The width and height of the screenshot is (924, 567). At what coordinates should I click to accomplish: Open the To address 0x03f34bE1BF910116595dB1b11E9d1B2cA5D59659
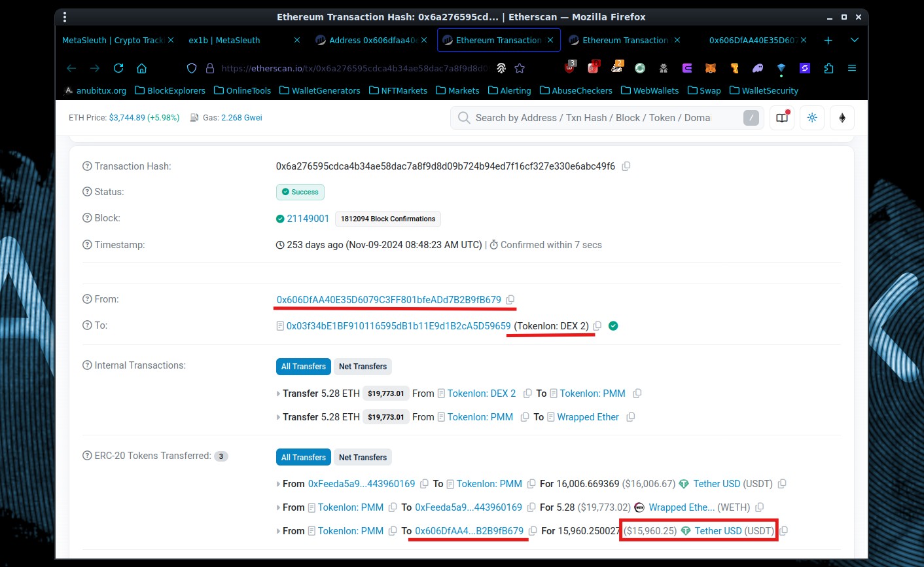point(399,326)
